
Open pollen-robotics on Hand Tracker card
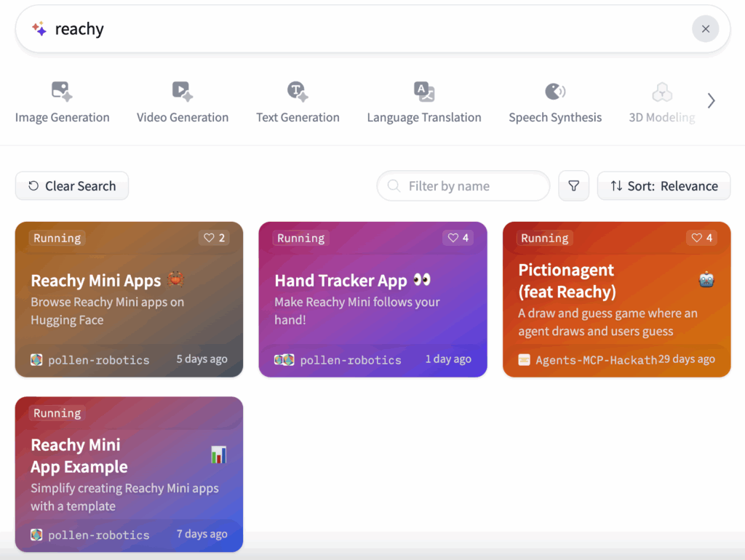click(x=351, y=360)
